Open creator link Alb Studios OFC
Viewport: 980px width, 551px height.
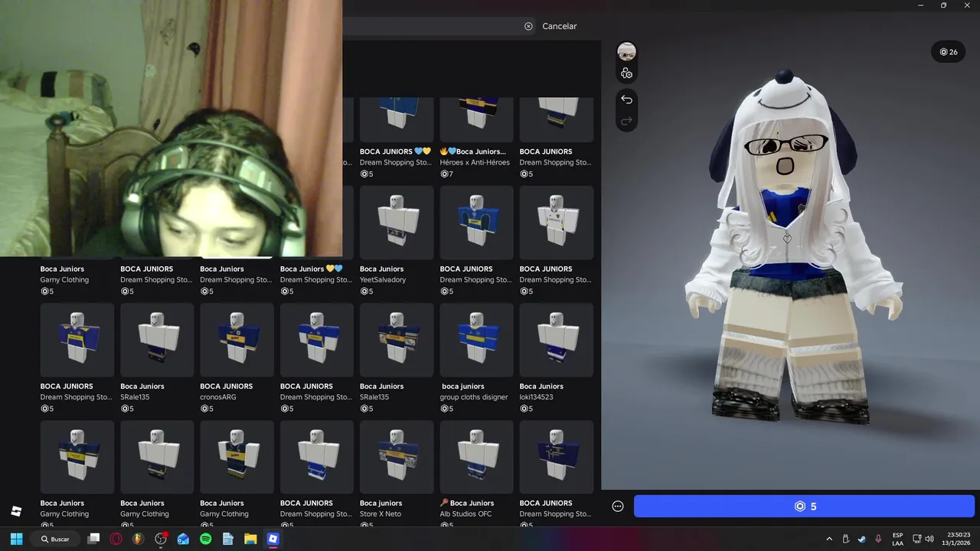465,514
